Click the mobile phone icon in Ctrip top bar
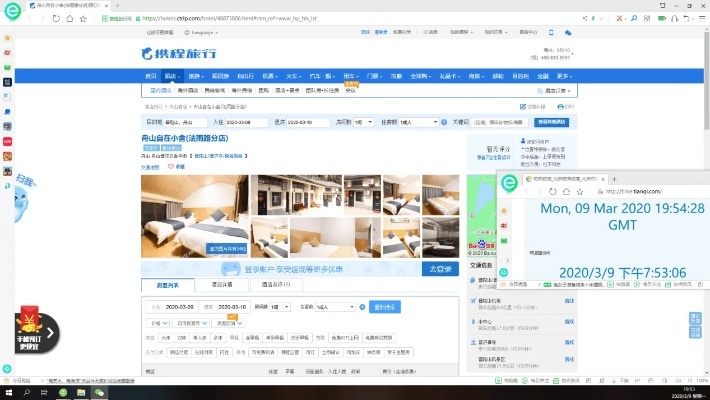This screenshot has height=400, width=710. coord(551,32)
